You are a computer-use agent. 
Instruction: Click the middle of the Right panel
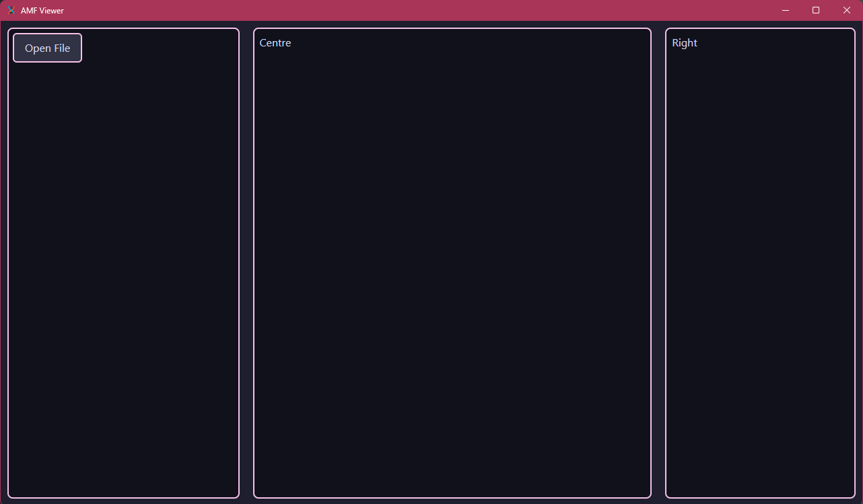point(760,262)
